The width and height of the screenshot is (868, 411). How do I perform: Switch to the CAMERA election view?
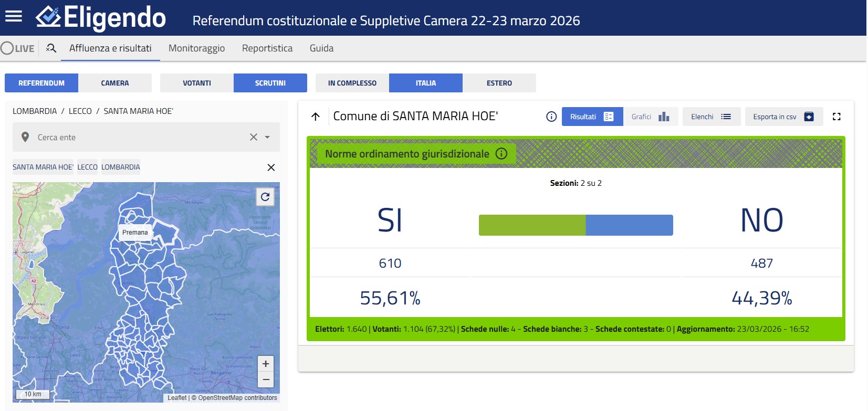tap(114, 83)
